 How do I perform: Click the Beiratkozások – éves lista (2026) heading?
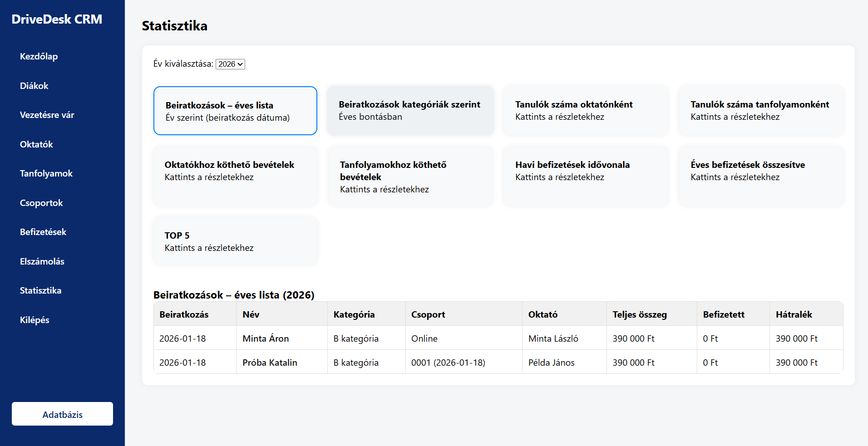[234, 295]
